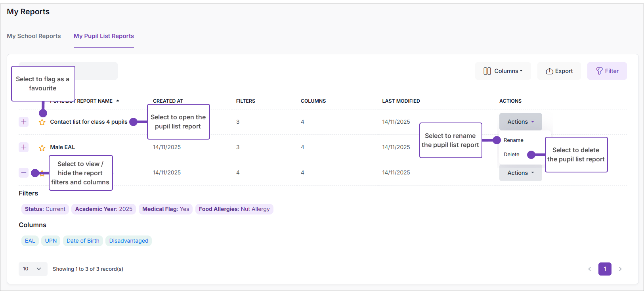Open Actions dropdown for the third report

click(x=520, y=173)
